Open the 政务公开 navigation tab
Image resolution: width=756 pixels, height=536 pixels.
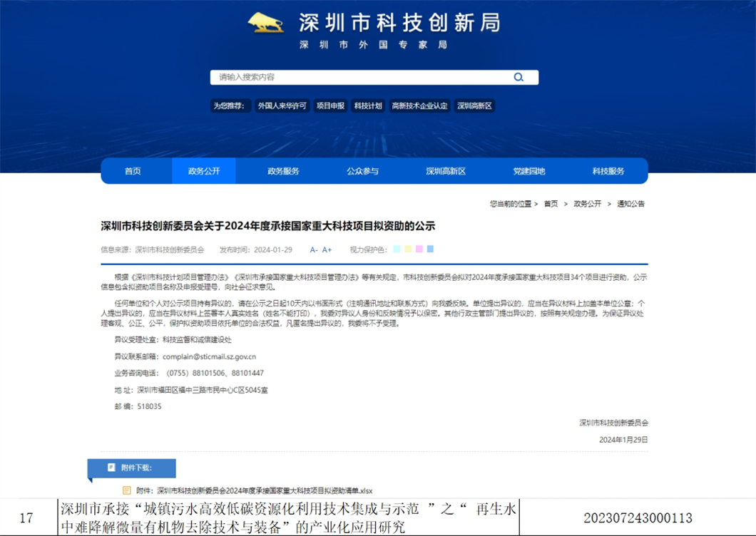coord(203,171)
